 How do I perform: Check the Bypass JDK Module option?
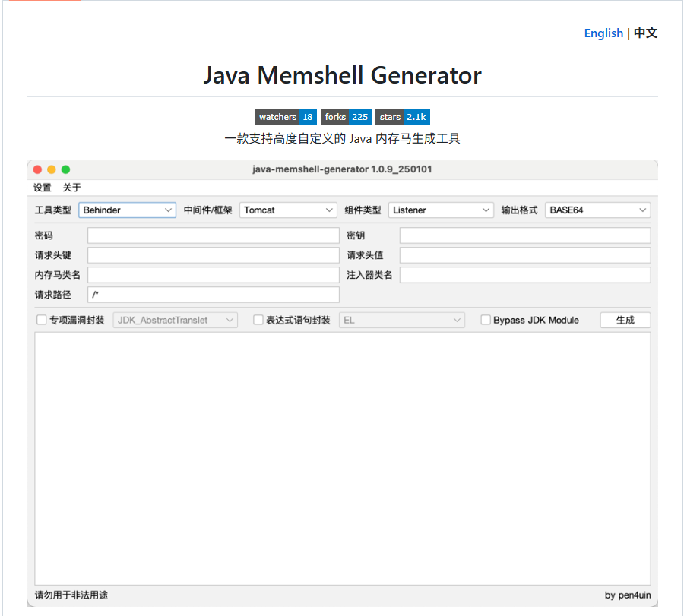pos(486,321)
